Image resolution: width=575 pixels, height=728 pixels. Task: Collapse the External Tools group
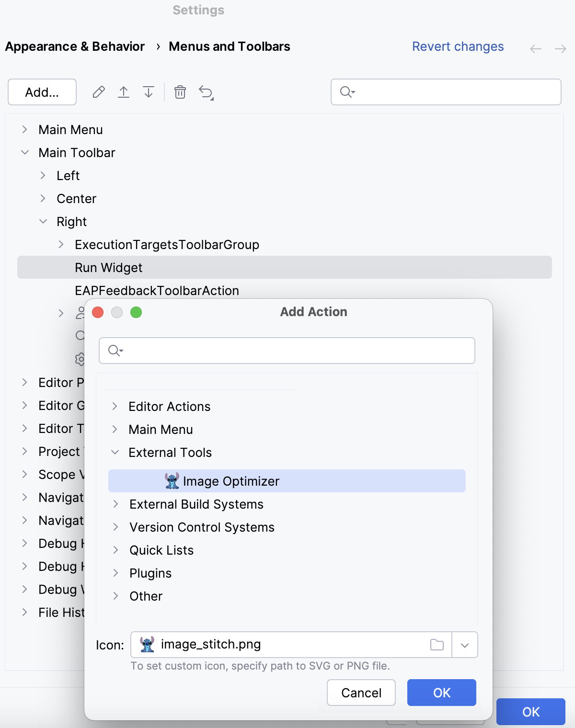point(115,452)
